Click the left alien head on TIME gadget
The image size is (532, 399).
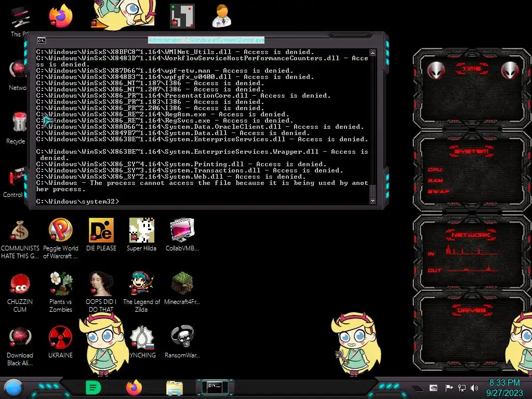436,71
